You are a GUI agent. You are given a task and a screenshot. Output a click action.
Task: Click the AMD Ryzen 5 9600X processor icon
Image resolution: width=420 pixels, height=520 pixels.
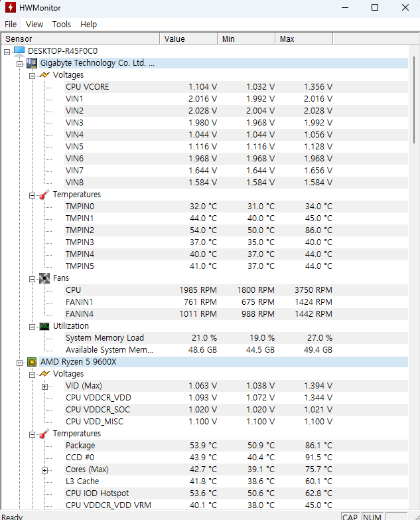32,362
